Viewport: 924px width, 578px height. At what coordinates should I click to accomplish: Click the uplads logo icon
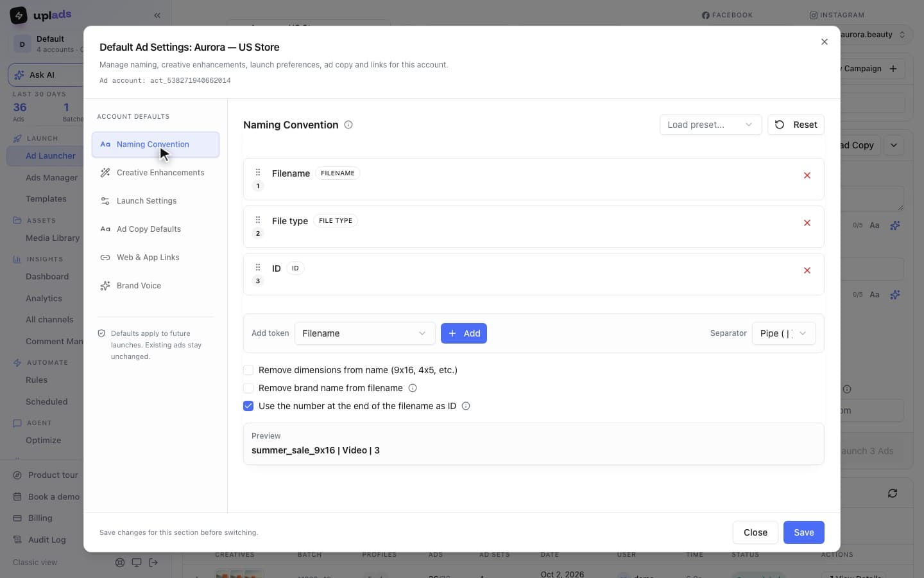[x=19, y=15]
